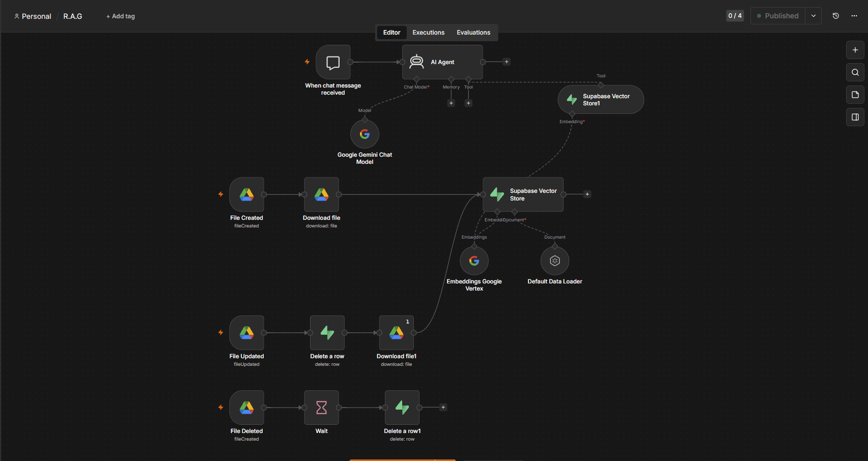Select the File Updated trigger node

tap(246, 333)
